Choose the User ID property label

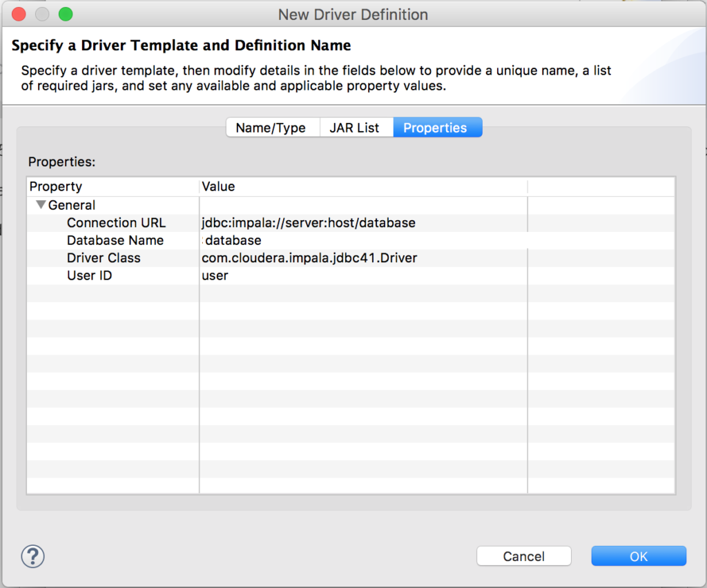[89, 275]
